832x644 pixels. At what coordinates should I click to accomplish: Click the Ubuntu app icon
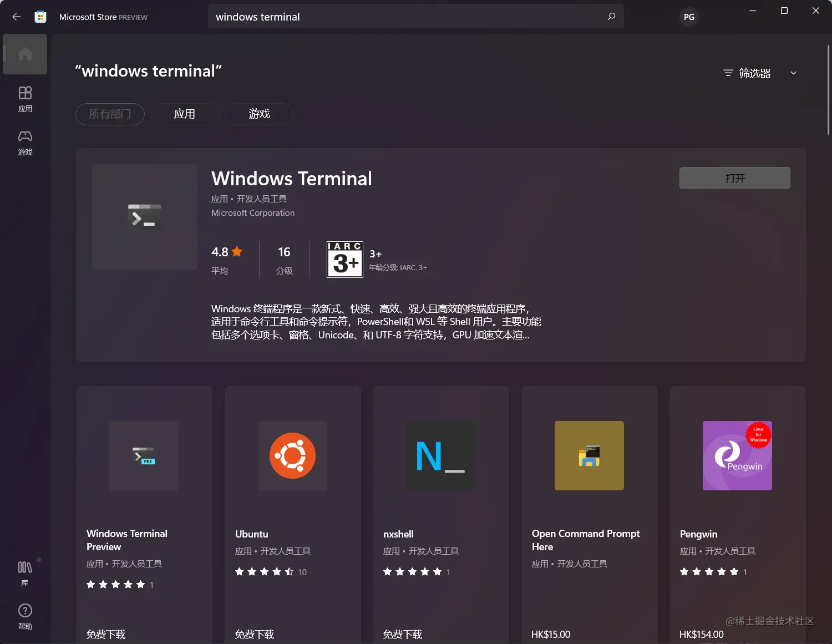coord(292,455)
